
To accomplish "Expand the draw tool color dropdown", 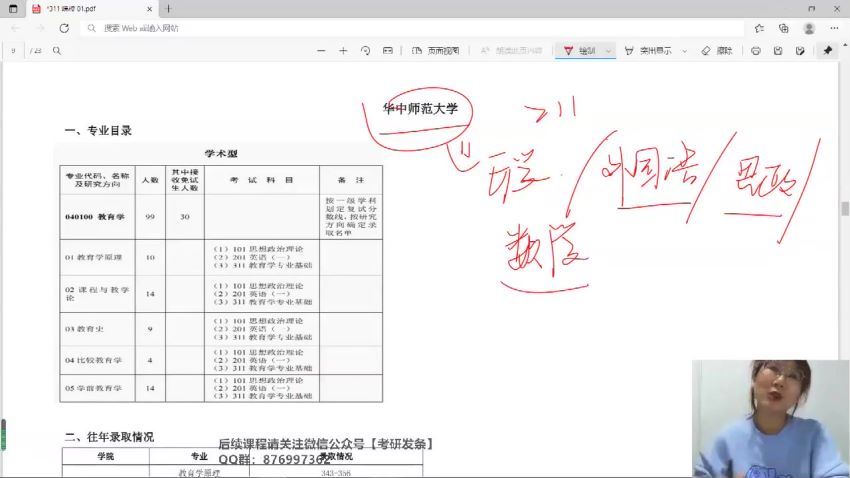I will [608, 51].
